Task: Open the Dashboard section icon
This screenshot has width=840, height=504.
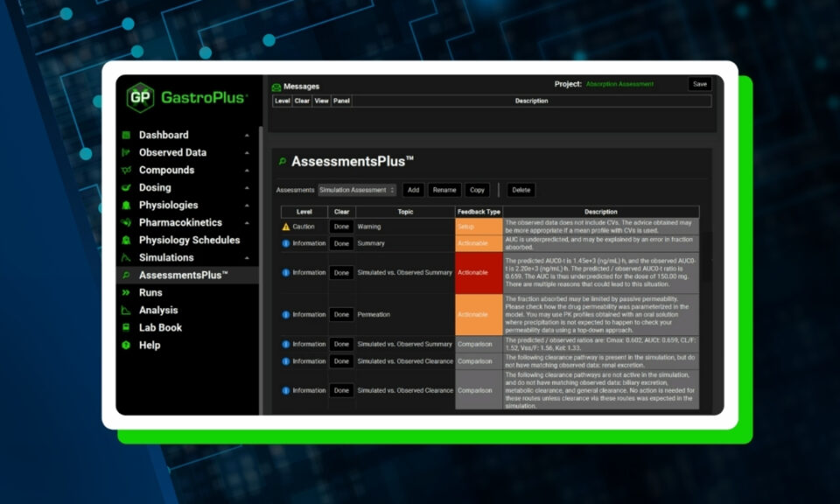Action: pos(126,135)
